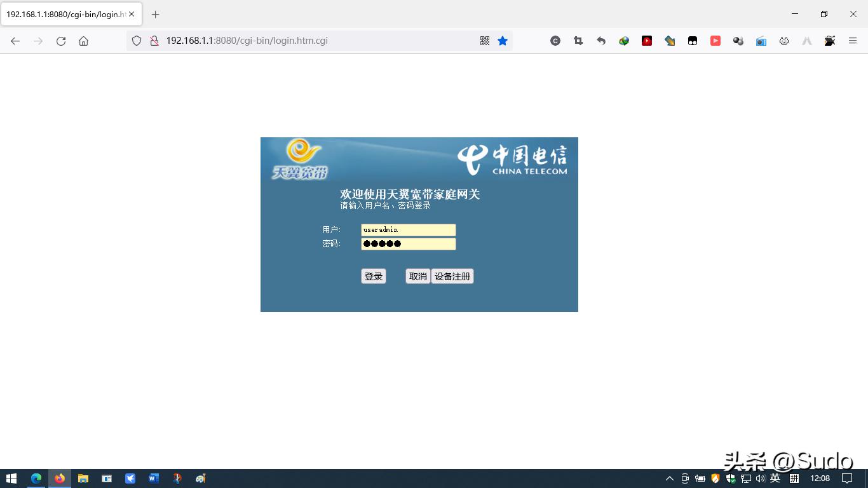Screen dimensions: 868x488
Task: Open the Firefox application menu
Action: [852, 40]
